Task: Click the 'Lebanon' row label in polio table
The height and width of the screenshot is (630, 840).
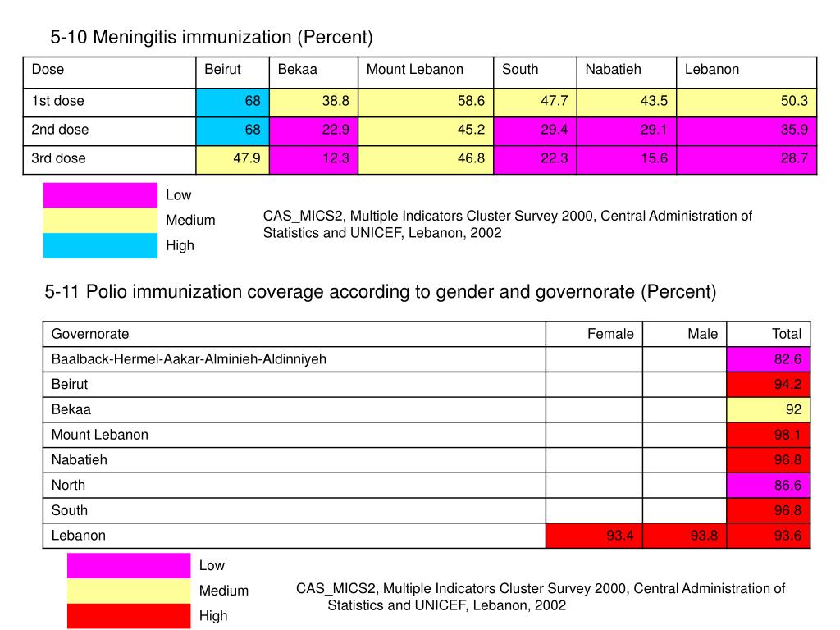Action: tap(294, 536)
